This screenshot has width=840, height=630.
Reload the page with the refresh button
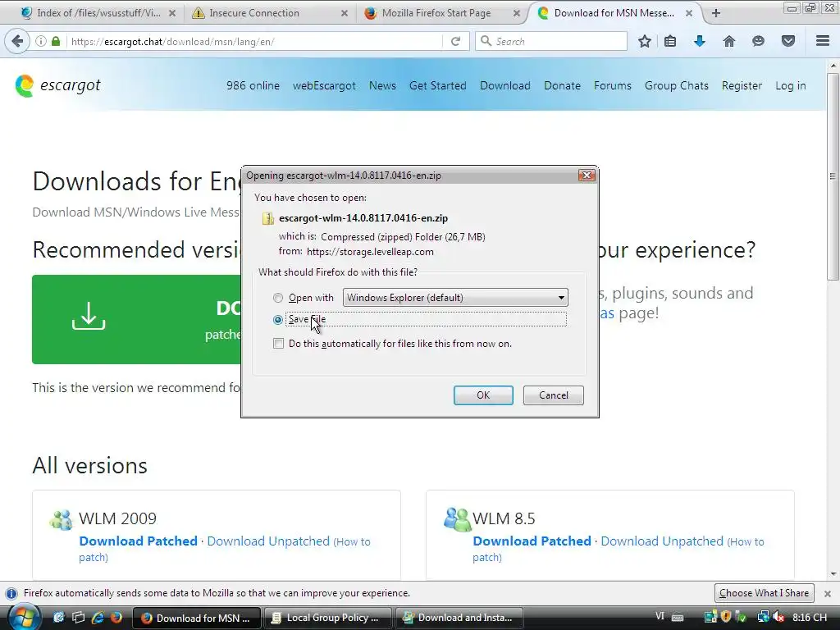pos(455,41)
